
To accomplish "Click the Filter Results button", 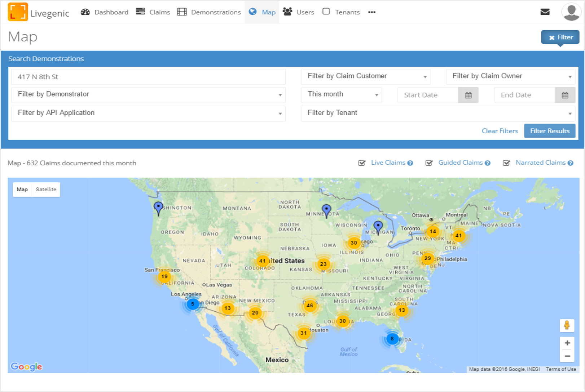I will click(x=550, y=131).
